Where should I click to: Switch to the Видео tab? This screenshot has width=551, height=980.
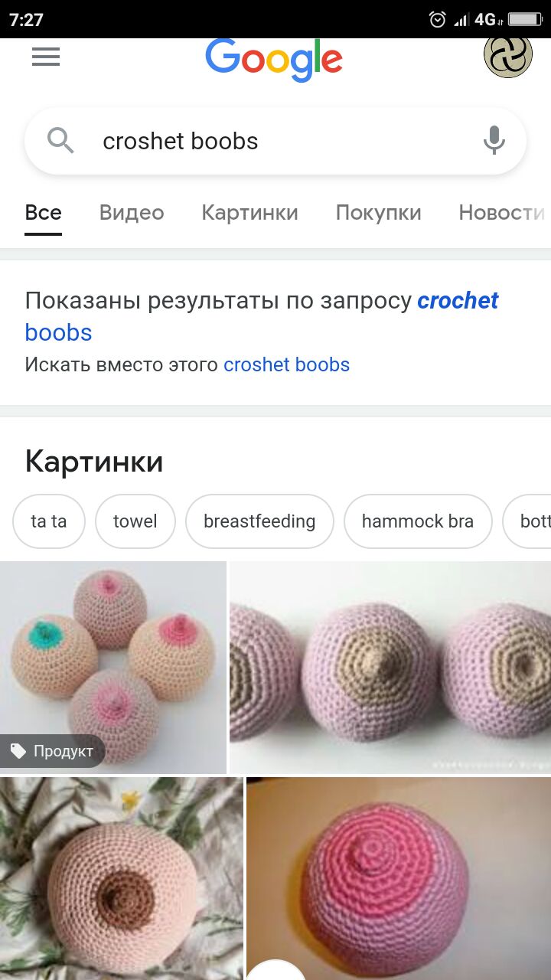(132, 213)
